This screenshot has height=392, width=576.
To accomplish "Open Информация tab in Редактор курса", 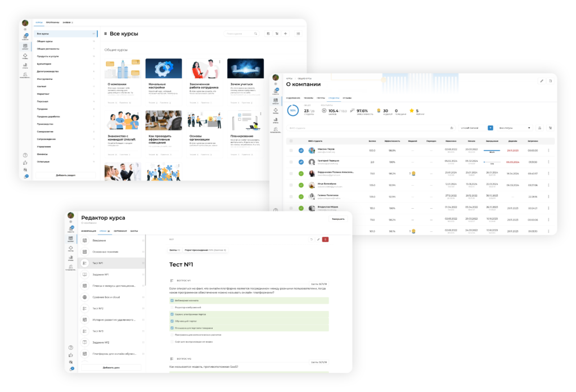I will pyautogui.click(x=88, y=231).
